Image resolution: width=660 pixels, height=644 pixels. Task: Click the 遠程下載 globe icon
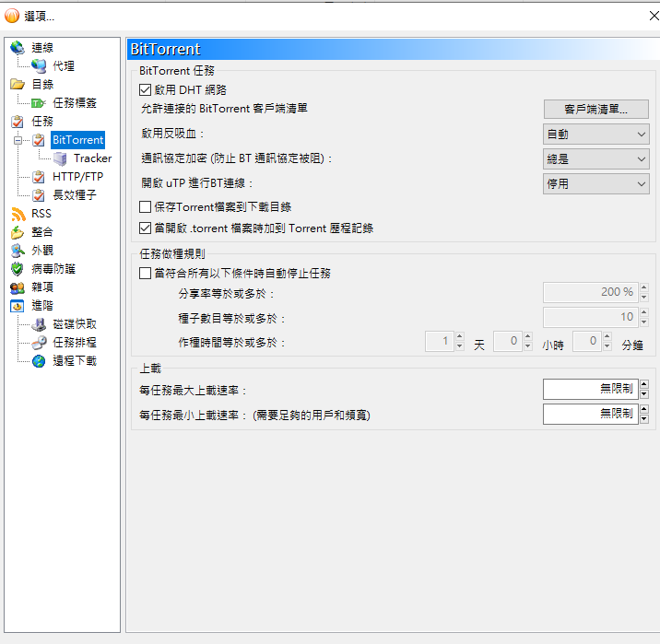coord(39,361)
